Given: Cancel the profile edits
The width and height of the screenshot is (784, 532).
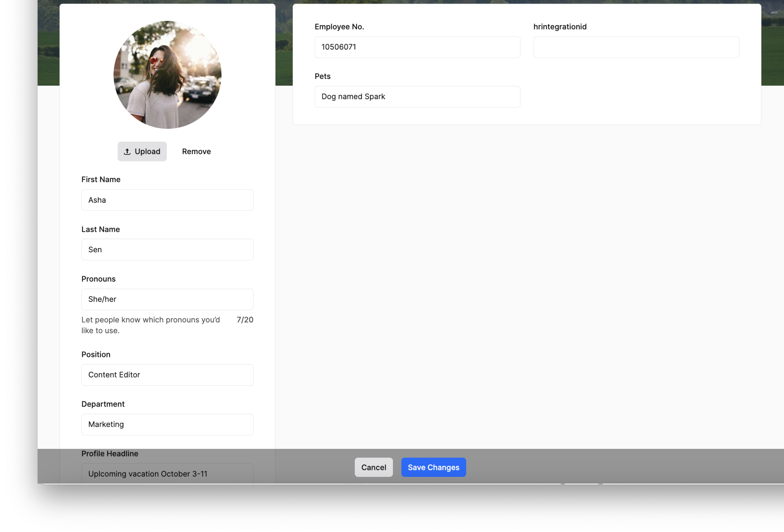Looking at the screenshot, I should tap(374, 467).
